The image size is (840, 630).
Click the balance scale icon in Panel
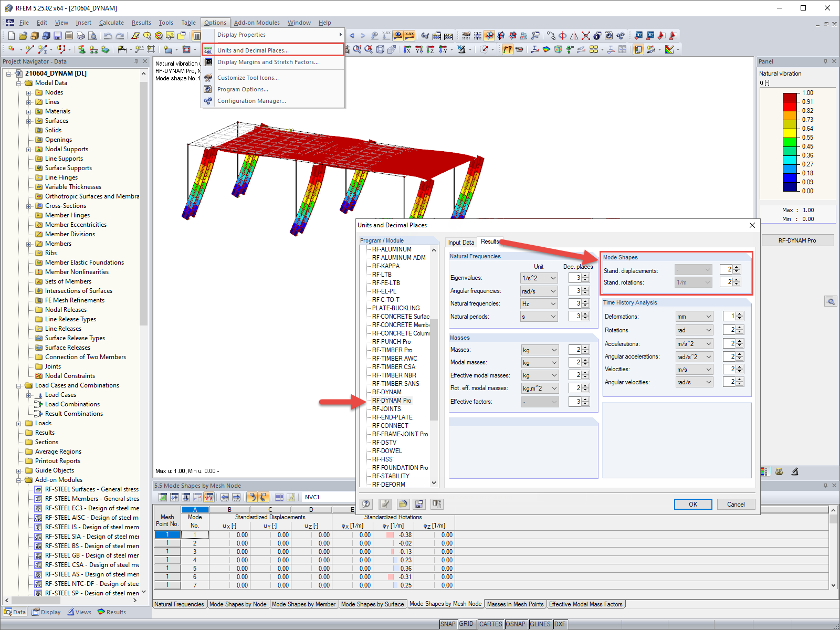(779, 471)
